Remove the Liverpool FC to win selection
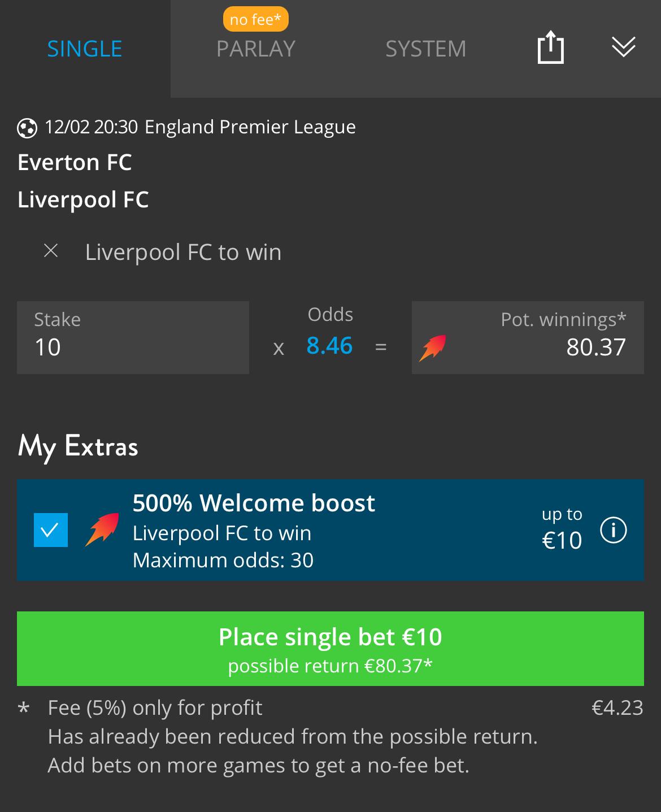 [51, 251]
